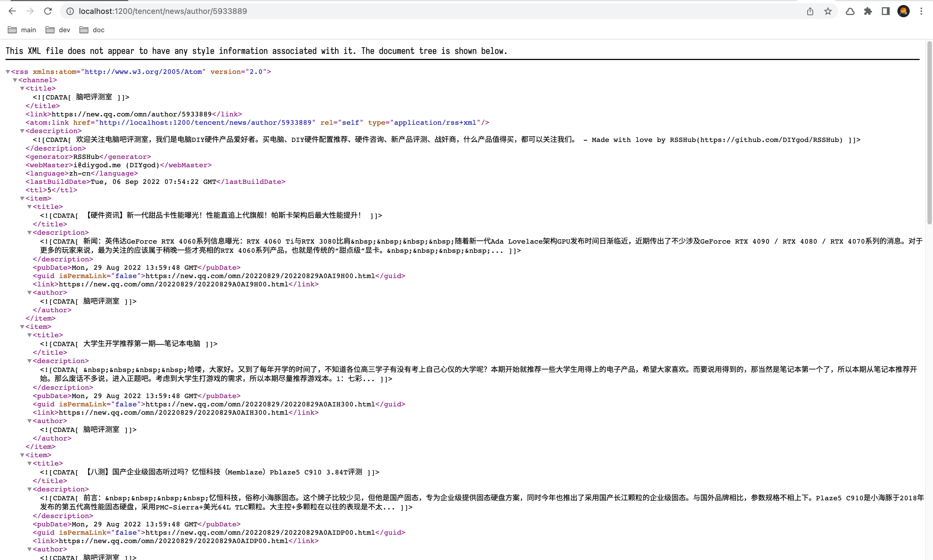933x560 pixels.
Task: Collapse the channel element
Action: [x=15, y=80]
